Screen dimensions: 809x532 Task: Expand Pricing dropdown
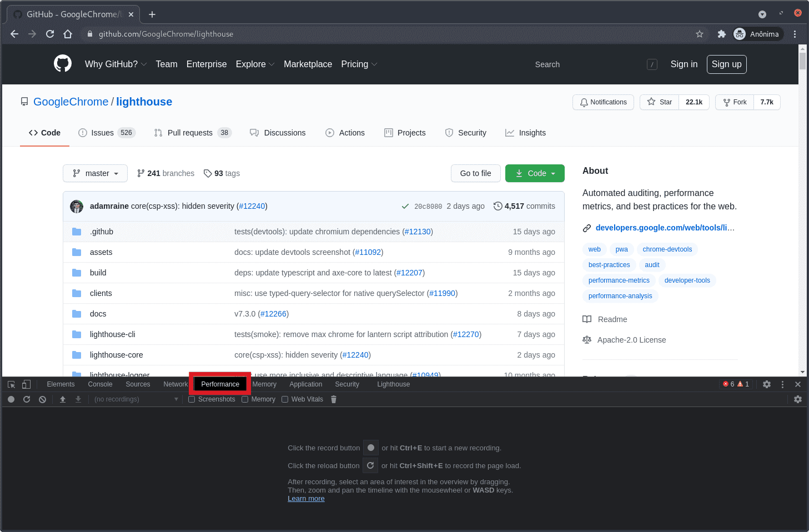click(359, 64)
